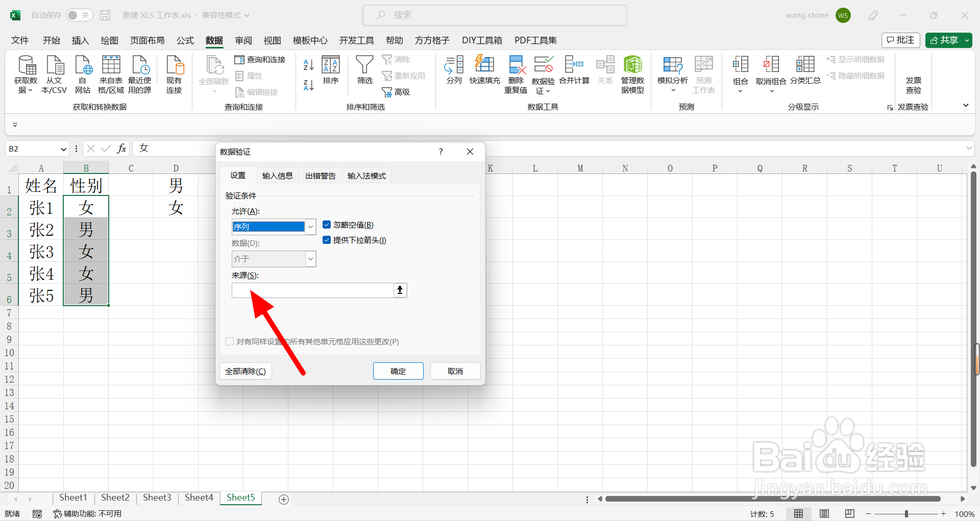This screenshot has height=521, width=980.
Task: Click zoom out minus on status bar
Action: (x=868, y=514)
